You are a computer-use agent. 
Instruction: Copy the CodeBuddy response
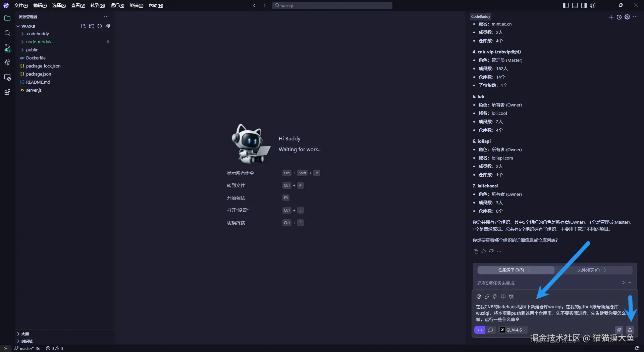click(x=476, y=251)
